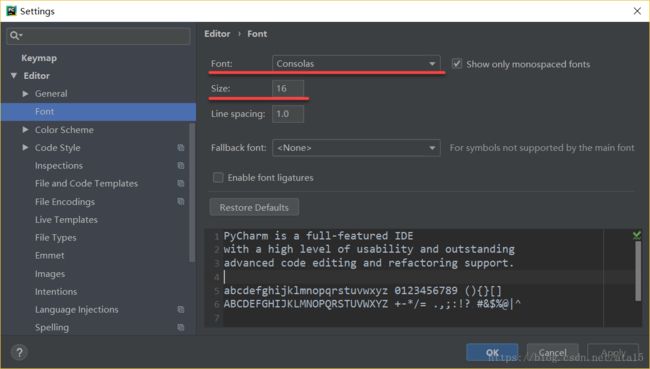
Task: Click the Size input field
Action: click(x=288, y=88)
